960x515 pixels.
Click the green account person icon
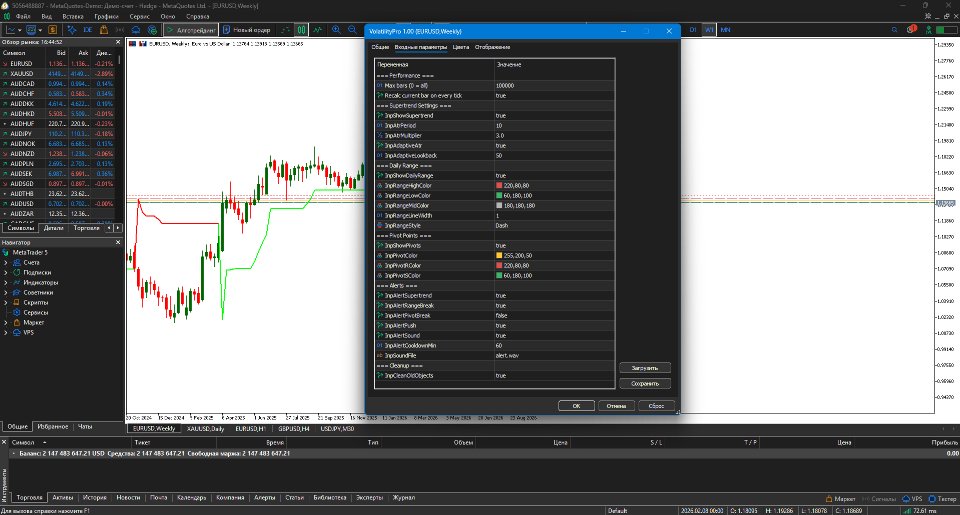(929, 29)
